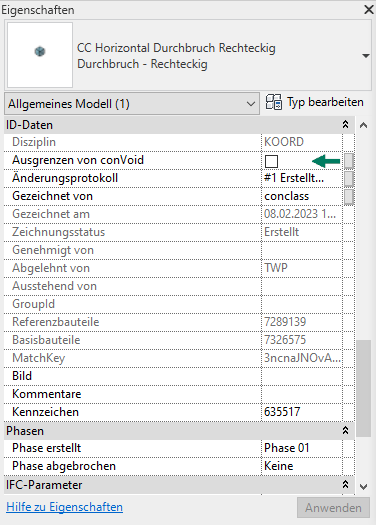This screenshot has height=525, width=376.
Task: Open the Allgemeines Modell (1) filter dropdown
Action: click(x=132, y=104)
